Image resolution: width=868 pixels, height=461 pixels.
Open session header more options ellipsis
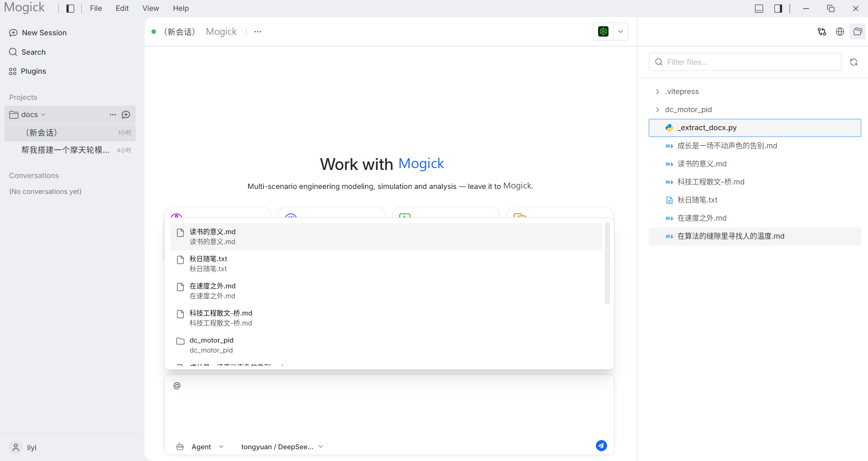(258, 32)
